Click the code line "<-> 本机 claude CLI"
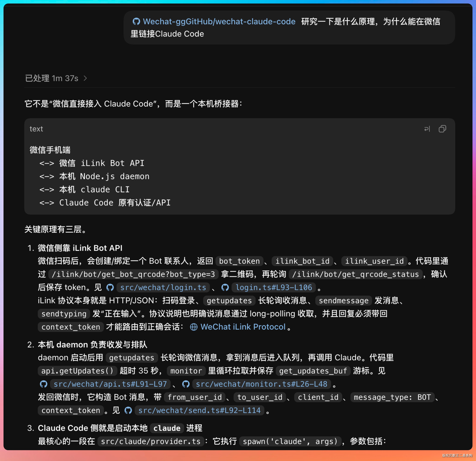This screenshot has height=461, width=476. [84, 189]
